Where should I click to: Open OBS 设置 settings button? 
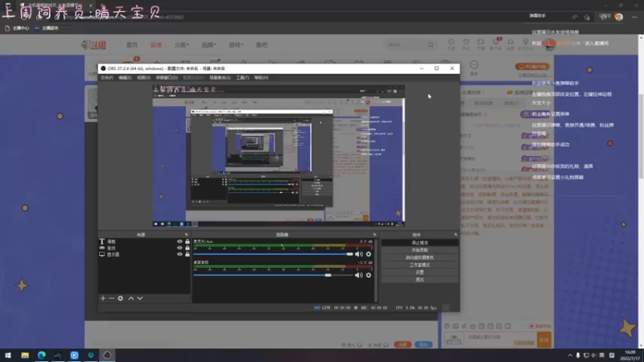(419, 272)
